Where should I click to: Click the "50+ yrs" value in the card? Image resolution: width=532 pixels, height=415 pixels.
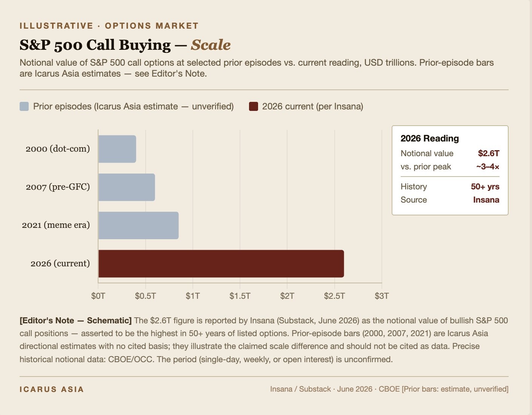(485, 187)
